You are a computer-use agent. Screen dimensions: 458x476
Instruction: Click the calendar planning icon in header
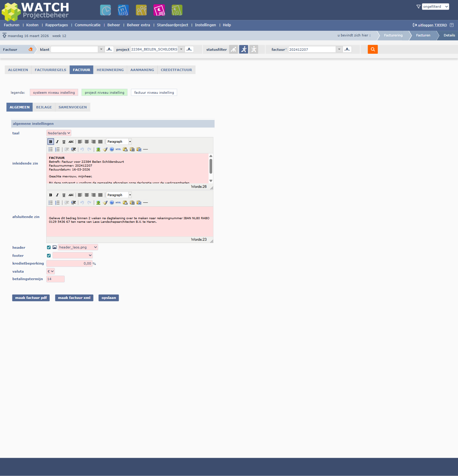(123, 10)
